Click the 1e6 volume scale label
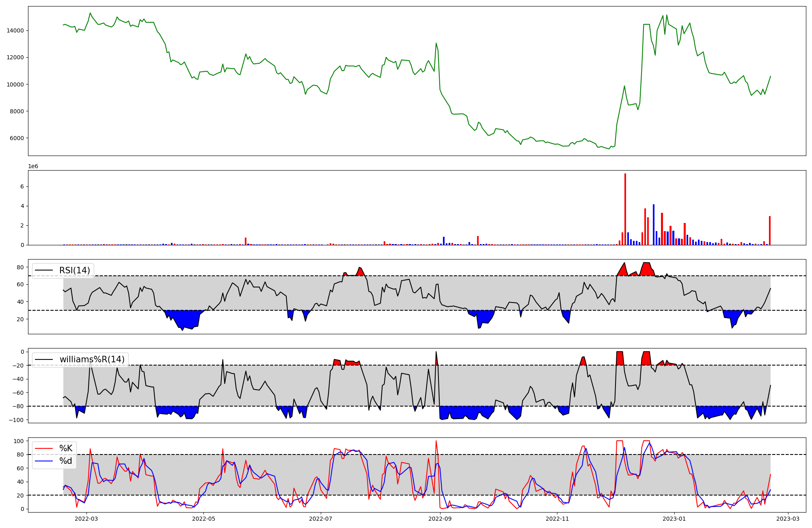Viewport: 812px width, 528px height. tap(33, 166)
